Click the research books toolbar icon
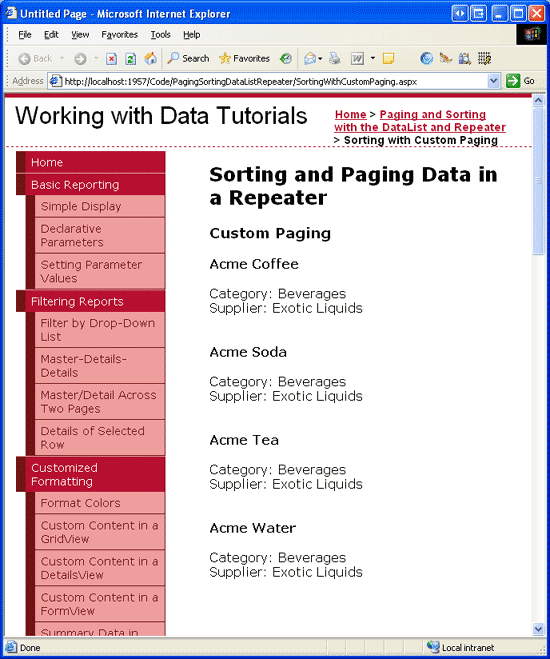The height and width of the screenshot is (659, 550). pos(465,58)
